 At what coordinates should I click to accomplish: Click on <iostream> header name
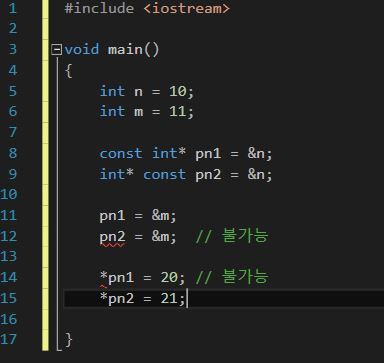point(186,8)
